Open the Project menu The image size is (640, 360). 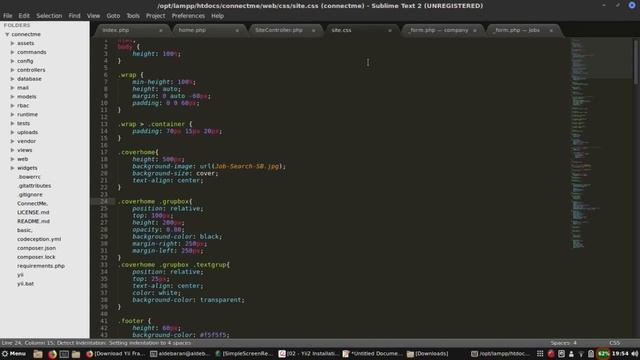pos(156,16)
